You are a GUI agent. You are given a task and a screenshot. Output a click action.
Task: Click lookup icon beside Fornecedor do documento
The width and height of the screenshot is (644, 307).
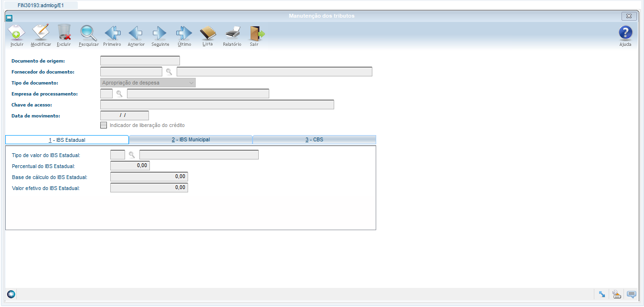(x=169, y=72)
